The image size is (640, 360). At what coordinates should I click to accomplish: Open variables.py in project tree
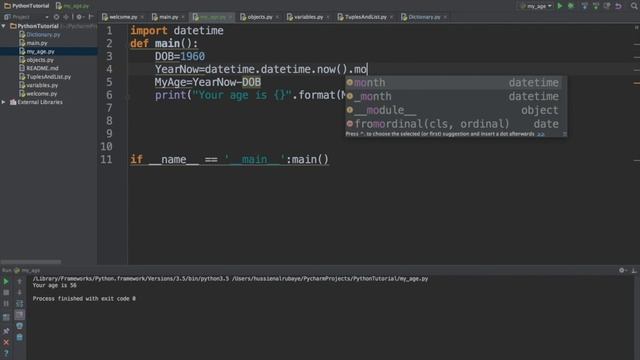coord(42,85)
